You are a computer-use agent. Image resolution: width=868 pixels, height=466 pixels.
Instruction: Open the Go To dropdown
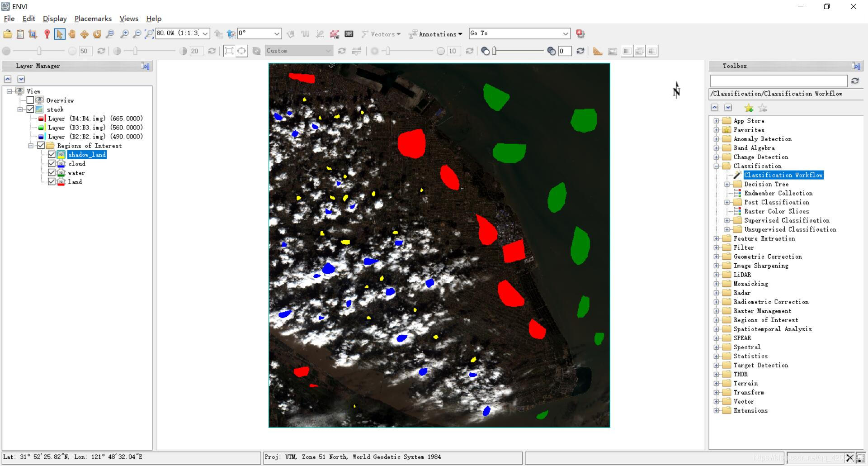(565, 34)
